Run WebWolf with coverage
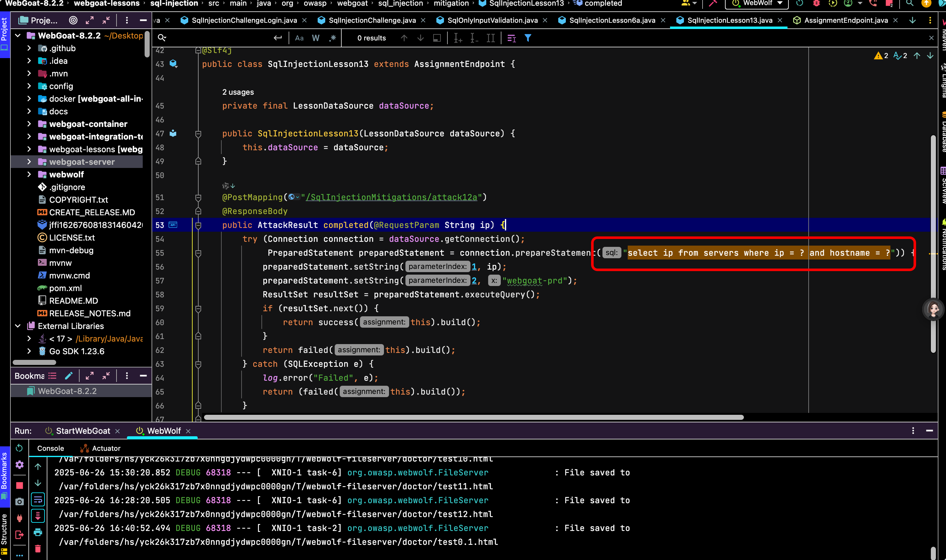The image size is (946, 560). 832,3
